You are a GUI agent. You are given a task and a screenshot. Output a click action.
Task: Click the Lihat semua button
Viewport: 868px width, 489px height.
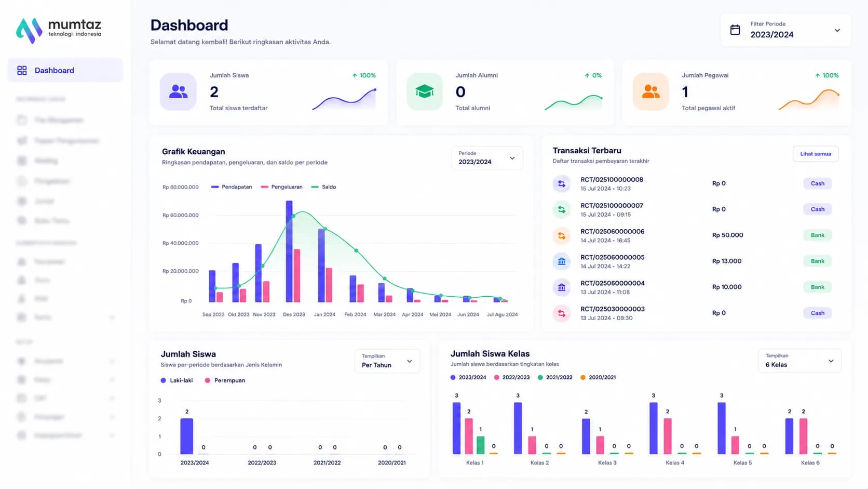pos(815,154)
